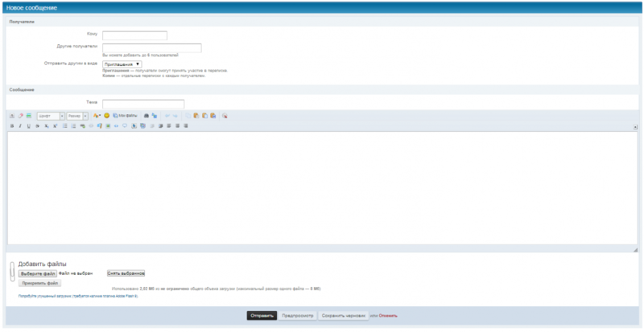
Task: Click the Другие получатели input field
Action: tap(152, 48)
